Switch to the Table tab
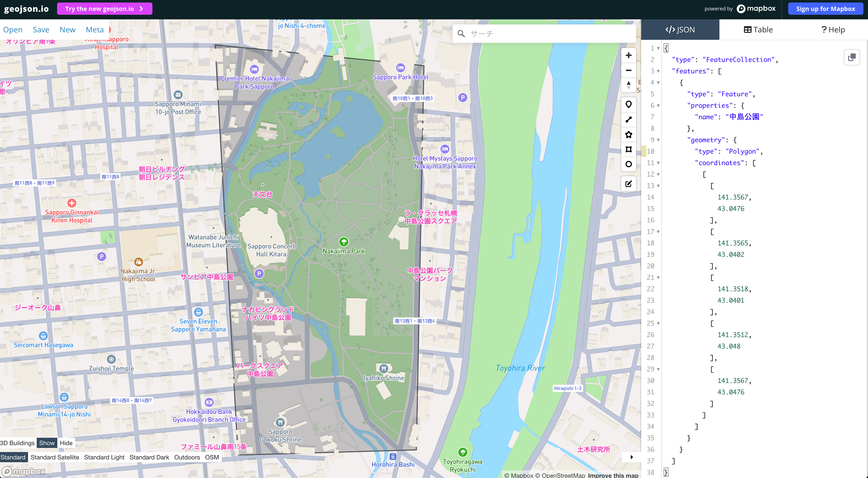 click(758, 29)
